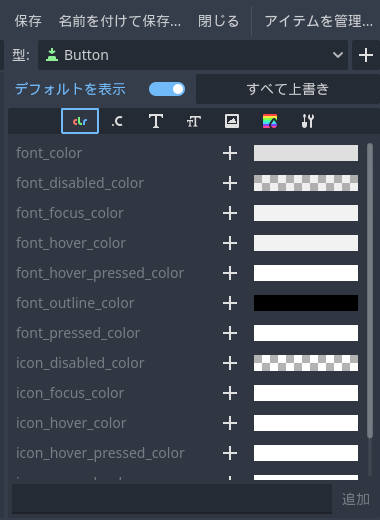Click the 型: label
This screenshot has width=380, height=520.
click(x=21, y=55)
